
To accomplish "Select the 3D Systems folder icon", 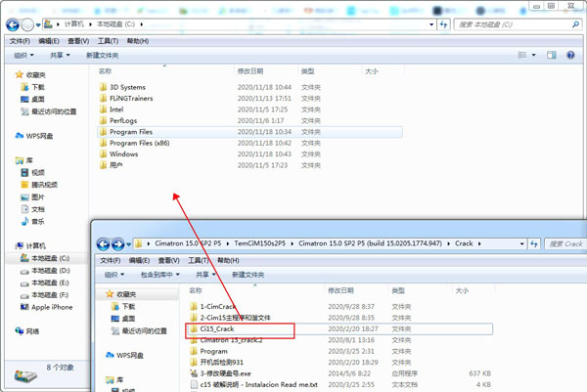I will pyautogui.click(x=104, y=87).
